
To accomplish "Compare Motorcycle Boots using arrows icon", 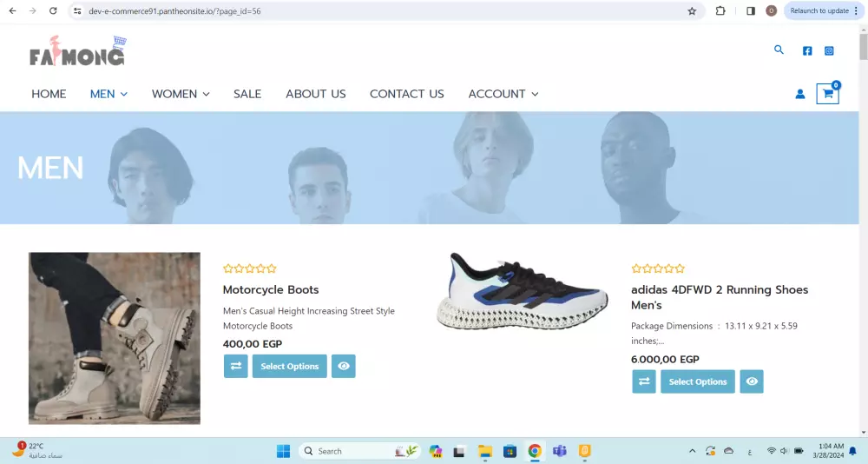I will [x=236, y=366].
